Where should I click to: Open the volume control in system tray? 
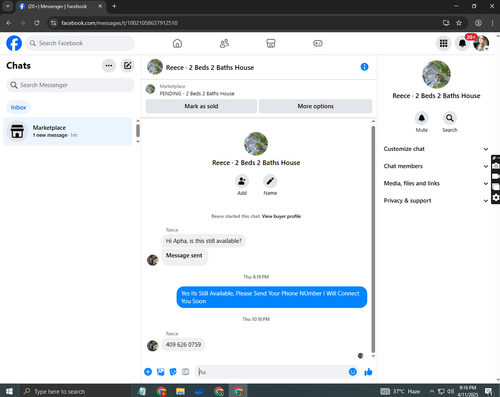click(x=451, y=391)
